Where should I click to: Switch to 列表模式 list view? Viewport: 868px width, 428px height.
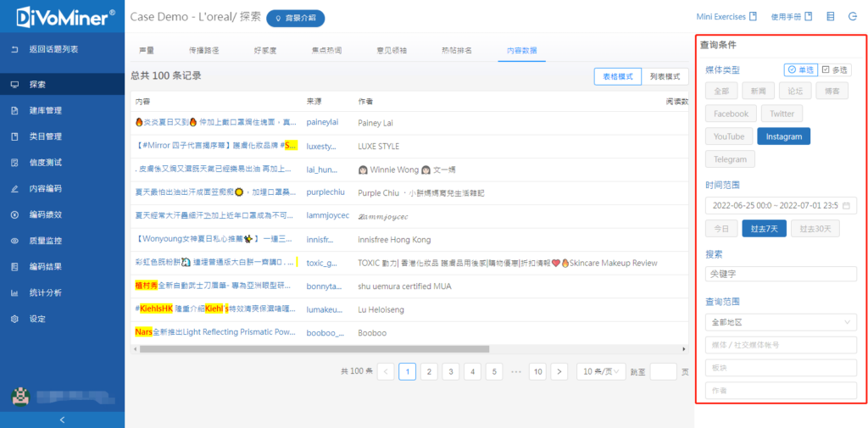[x=665, y=76]
